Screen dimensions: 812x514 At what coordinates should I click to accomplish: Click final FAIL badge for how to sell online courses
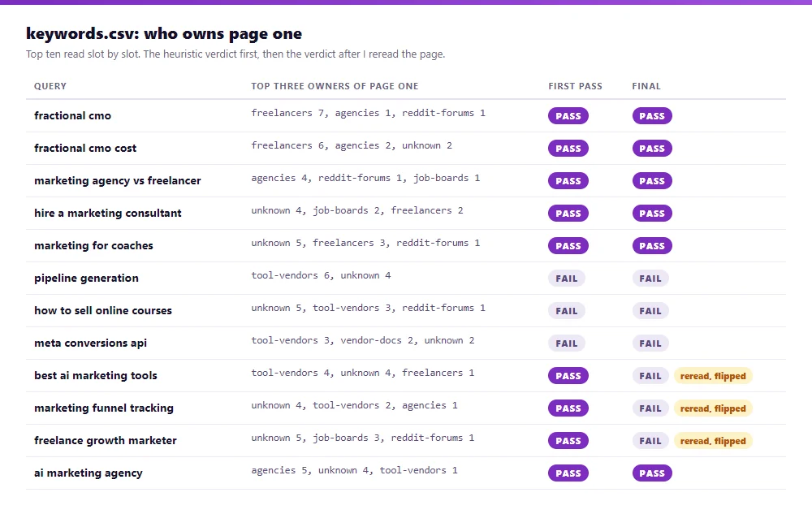pos(650,311)
